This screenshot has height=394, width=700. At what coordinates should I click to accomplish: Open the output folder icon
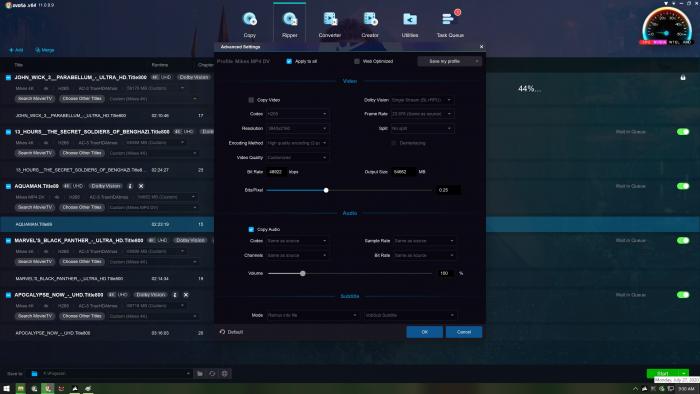200,373
